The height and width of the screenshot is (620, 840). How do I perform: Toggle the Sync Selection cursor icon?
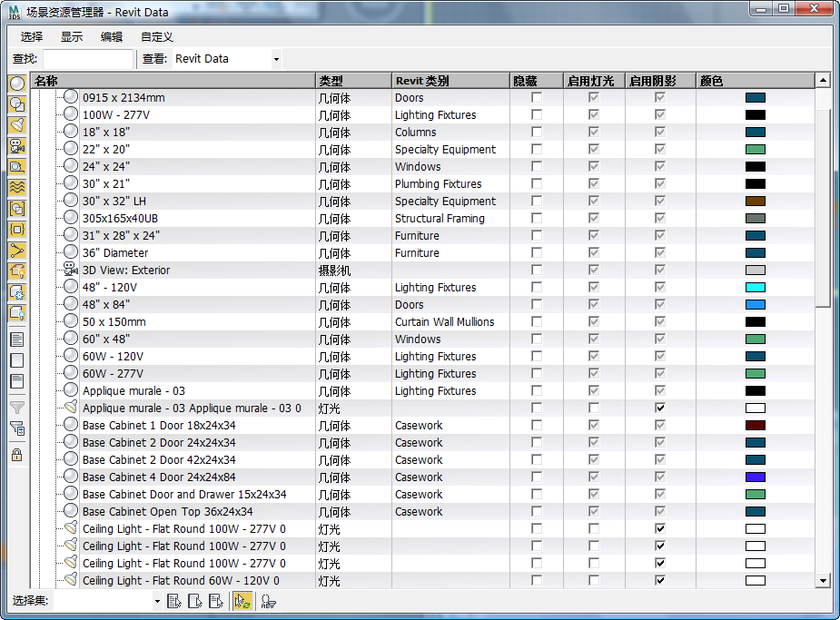pyautogui.click(x=243, y=601)
